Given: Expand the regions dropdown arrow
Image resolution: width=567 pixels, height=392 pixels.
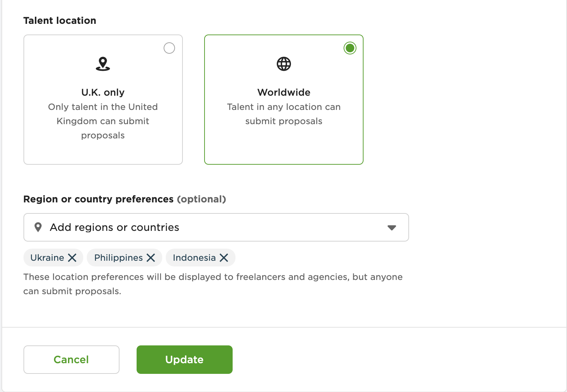Looking at the screenshot, I should 392,228.
